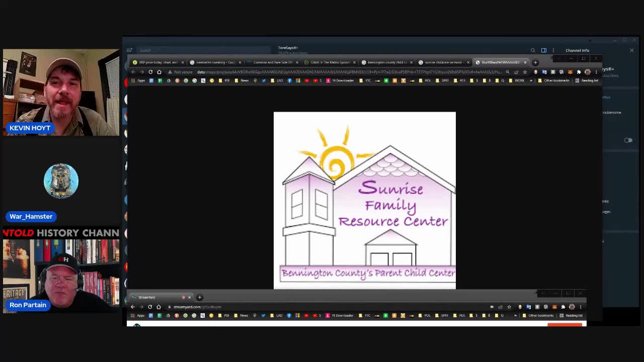The width and height of the screenshot is (644, 362).
Task: Open Chrome three-dot menu in lower window
Action: click(581, 307)
